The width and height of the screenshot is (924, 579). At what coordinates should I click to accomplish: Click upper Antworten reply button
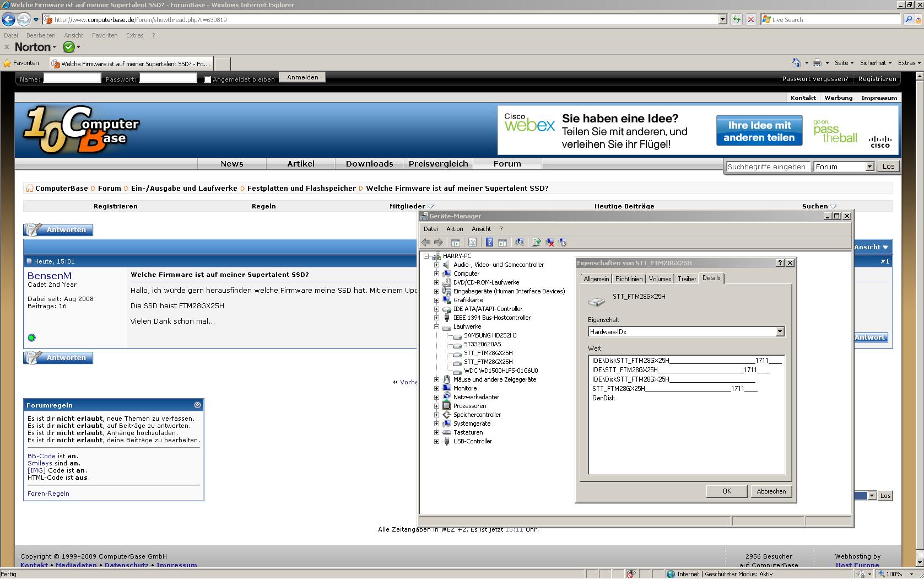click(58, 230)
